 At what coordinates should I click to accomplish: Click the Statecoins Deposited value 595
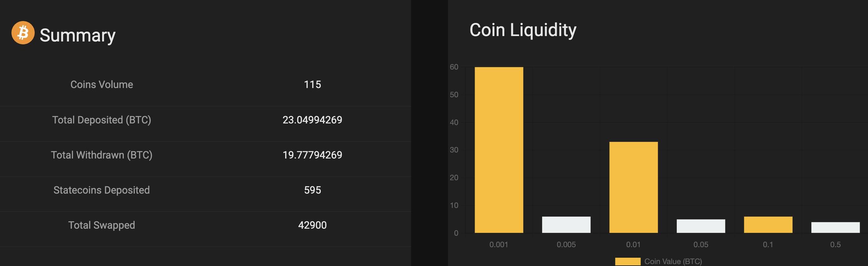tap(312, 190)
